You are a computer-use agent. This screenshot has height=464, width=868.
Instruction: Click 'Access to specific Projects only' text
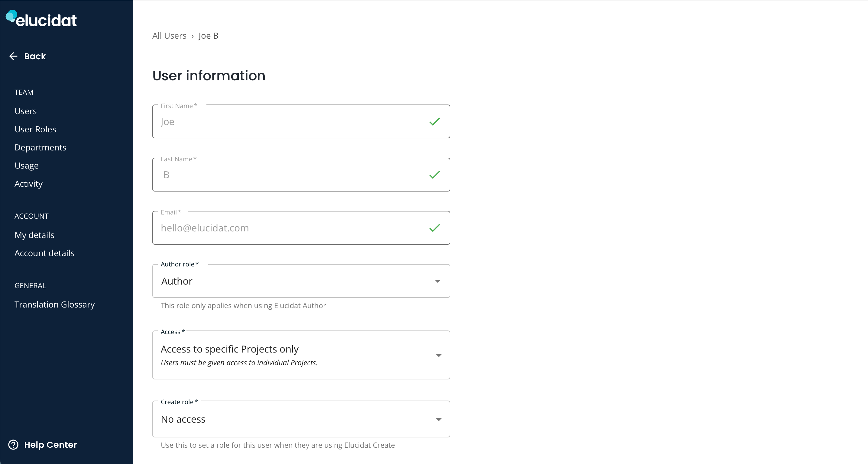pos(230,349)
